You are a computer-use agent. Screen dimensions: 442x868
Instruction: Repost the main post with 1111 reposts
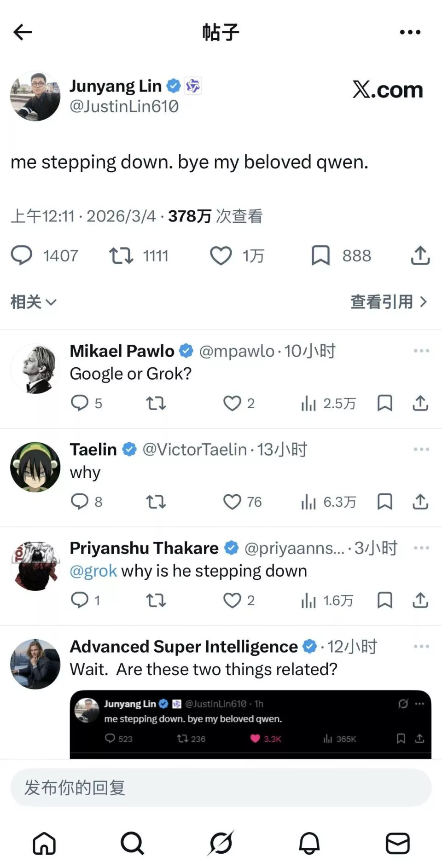(x=121, y=255)
